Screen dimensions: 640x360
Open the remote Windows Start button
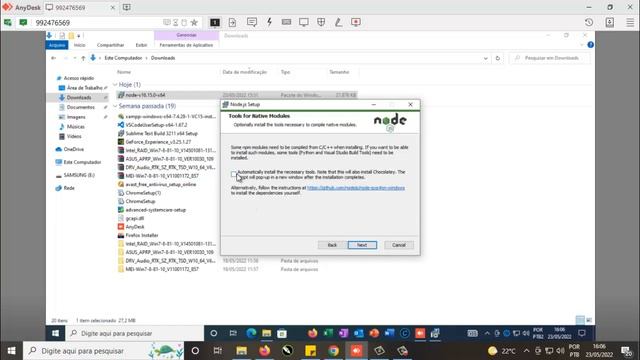pos(56,333)
